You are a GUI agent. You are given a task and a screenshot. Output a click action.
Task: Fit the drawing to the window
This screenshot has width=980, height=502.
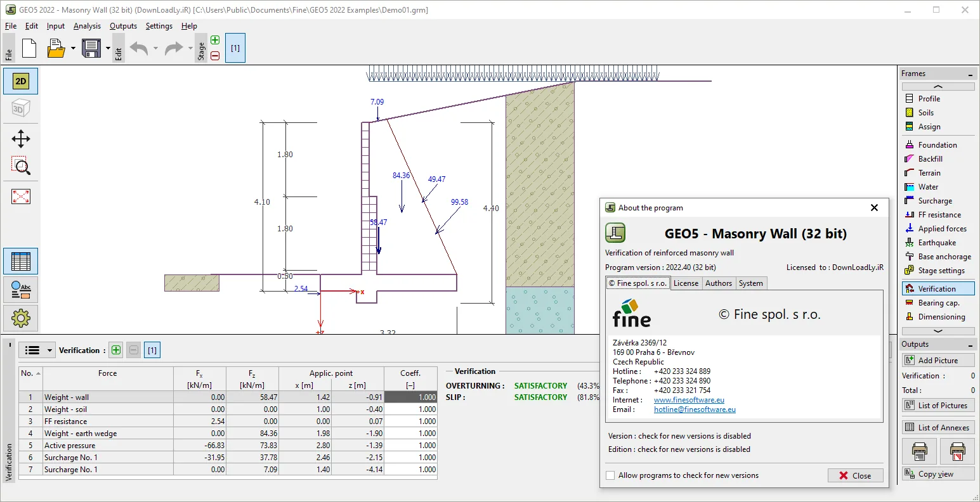(x=21, y=196)
